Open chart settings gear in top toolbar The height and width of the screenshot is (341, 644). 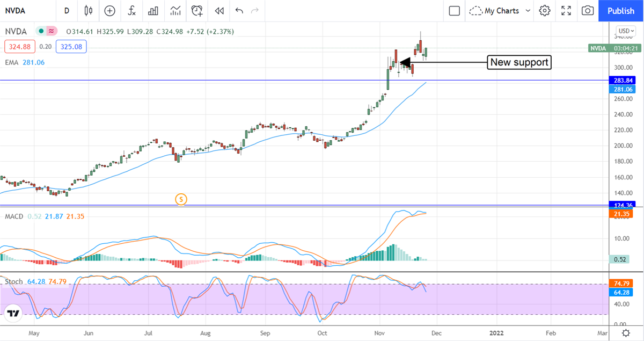tap(545, 11)
